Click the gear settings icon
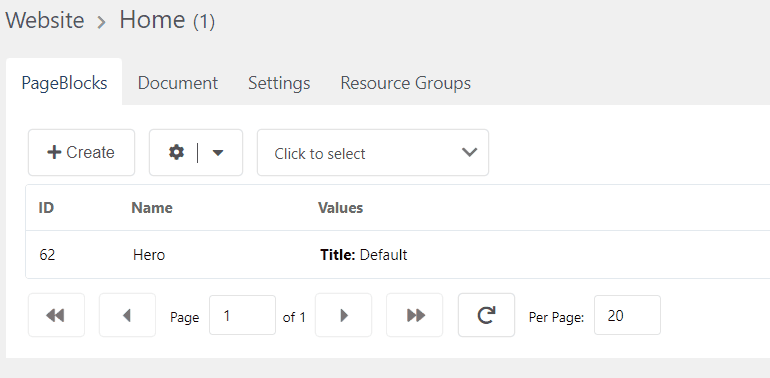 (x=176, y=153)
